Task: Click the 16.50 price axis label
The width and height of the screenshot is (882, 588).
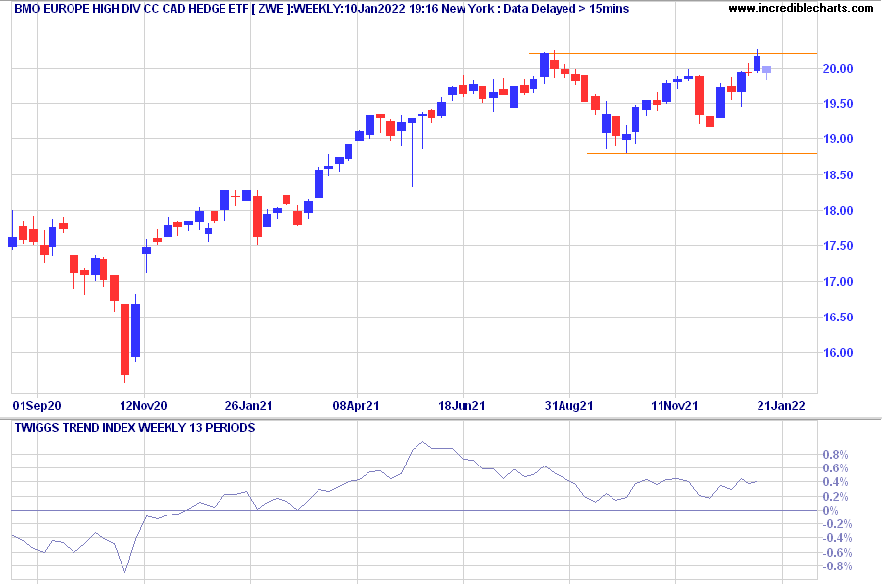Action: point(838,318)
